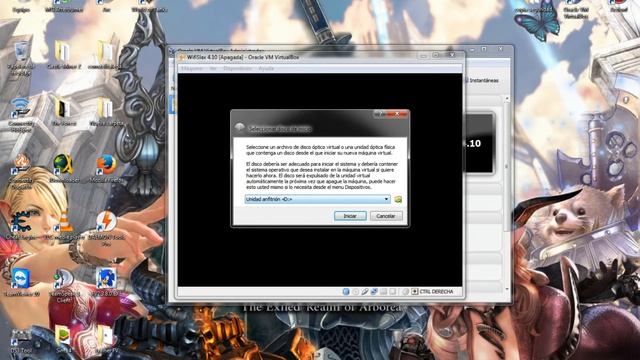Open the Máquina menu
This screenshot has height=360, width=640.
191,69
